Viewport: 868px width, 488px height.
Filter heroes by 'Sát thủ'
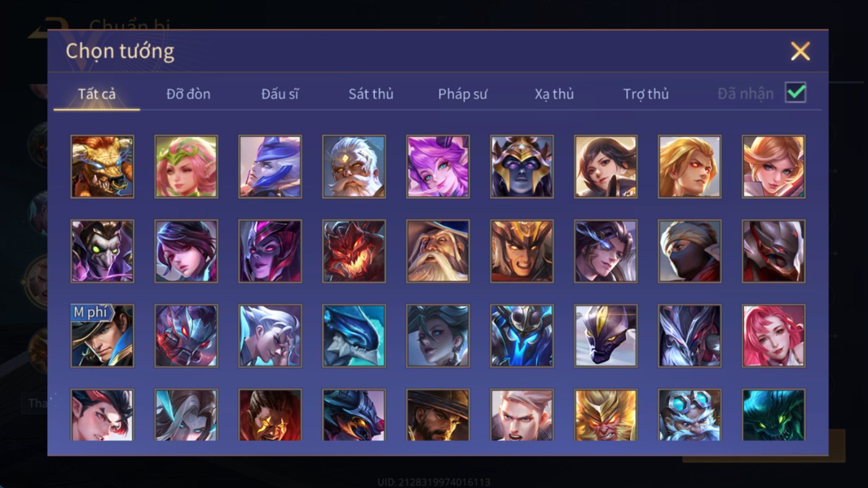[x=371, y=94]
